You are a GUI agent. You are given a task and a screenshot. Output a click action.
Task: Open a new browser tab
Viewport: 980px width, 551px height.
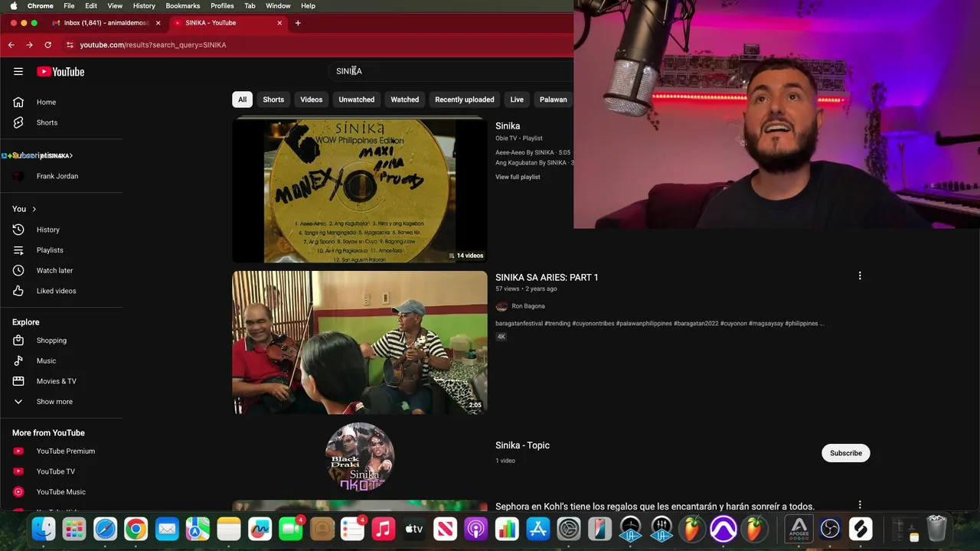[298, 23]
